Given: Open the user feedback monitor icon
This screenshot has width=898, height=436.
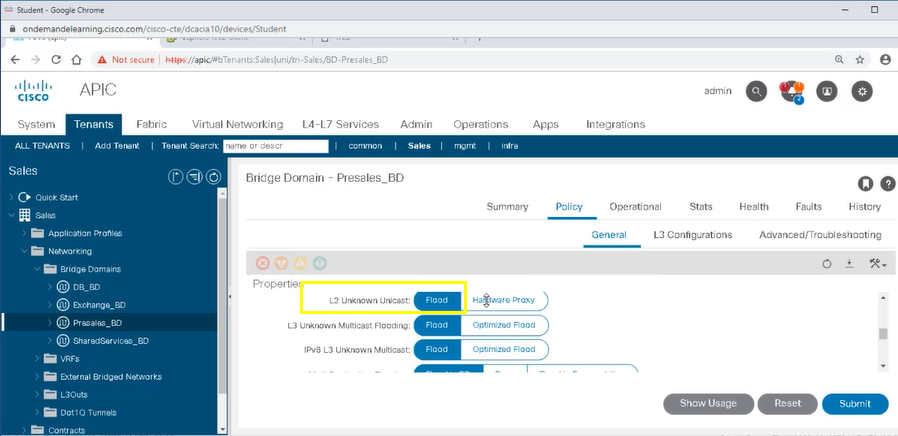Looking at the screenshot, I should 826,91.
